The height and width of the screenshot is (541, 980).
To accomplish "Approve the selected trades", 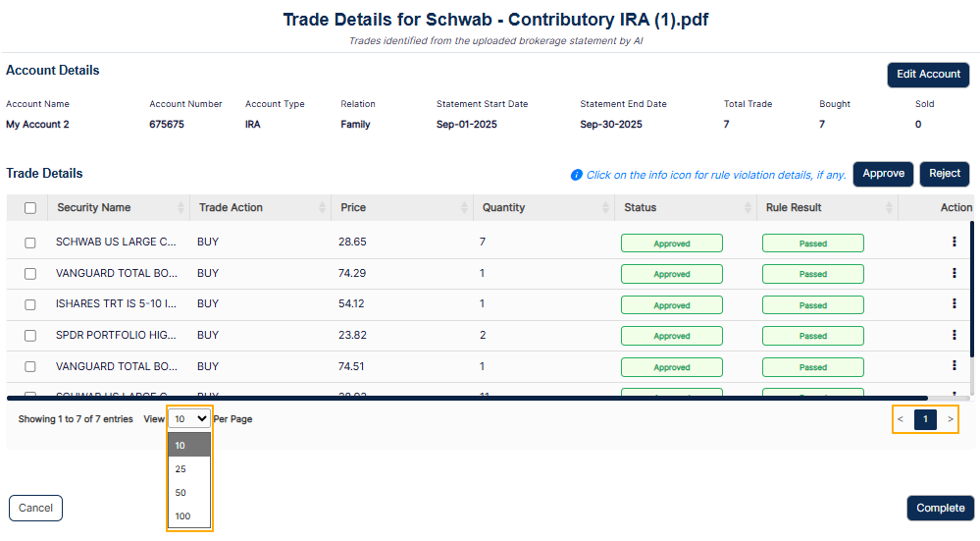I will (x=883, y=174).
